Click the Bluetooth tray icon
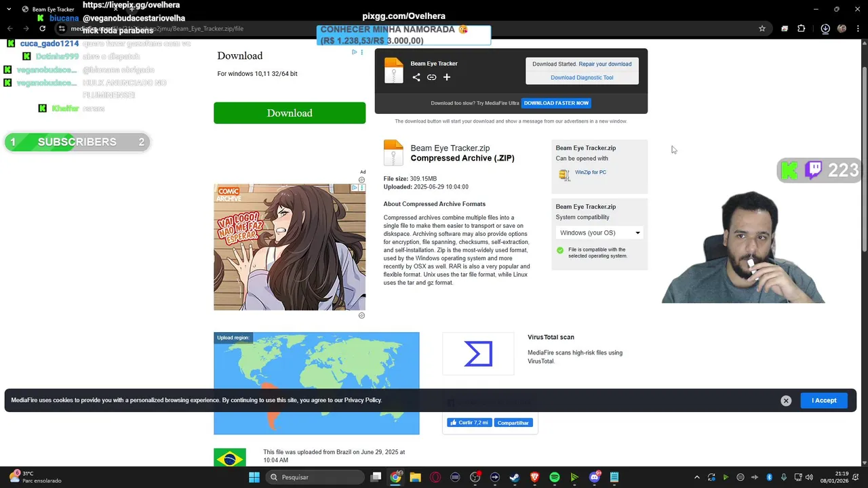The width and height of the screenshot is (868, 488). tap(770, 477)
